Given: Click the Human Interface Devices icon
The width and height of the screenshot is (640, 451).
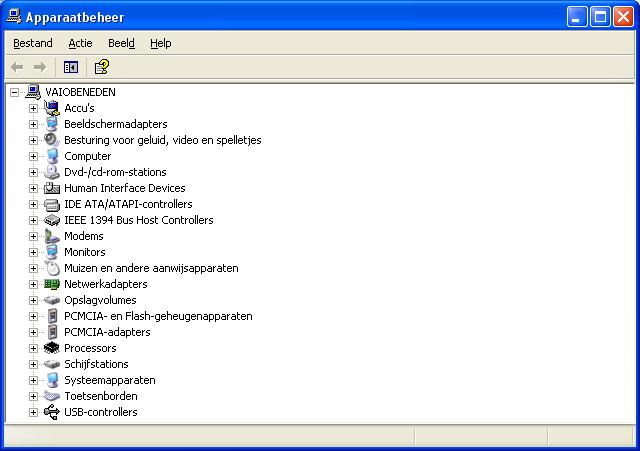Looking at the screenshot, I should point(52,188).
